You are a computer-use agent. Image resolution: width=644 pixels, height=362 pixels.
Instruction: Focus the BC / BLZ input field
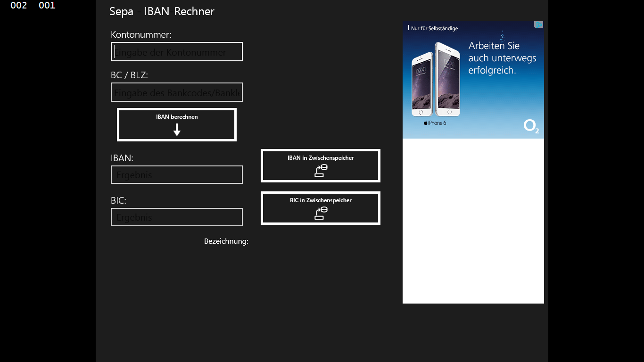pyautogui.click(x=177, y=92)
